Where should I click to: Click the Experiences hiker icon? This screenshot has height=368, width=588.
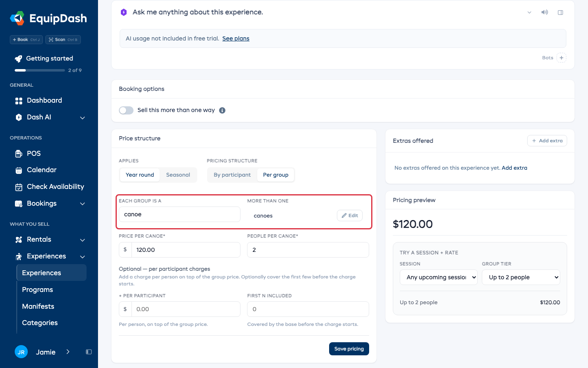[19, 256]
